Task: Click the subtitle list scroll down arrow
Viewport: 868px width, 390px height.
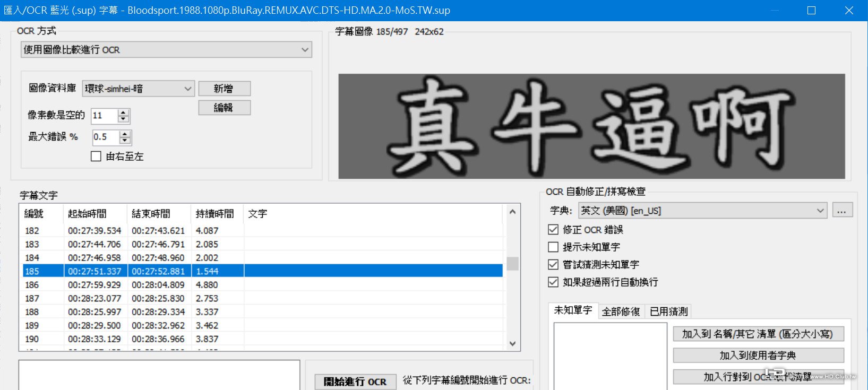Action: click(512, 344)
